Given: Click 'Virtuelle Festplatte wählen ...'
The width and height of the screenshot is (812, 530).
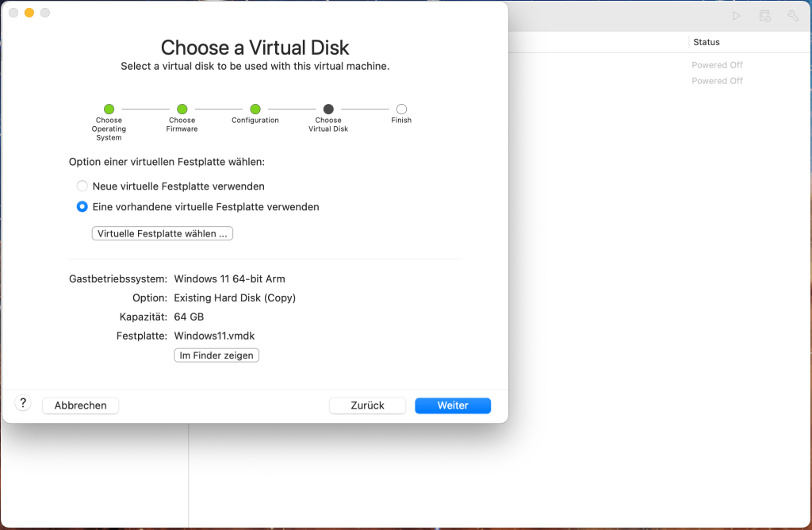Looking at the screenshot, I should pos(162,232).
